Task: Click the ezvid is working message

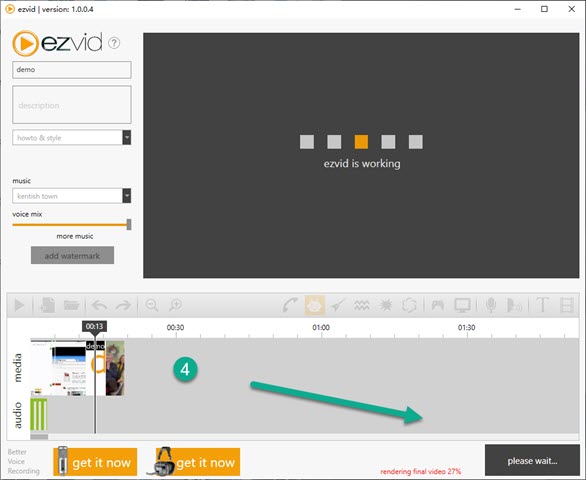Action: [x=362, y=164]
